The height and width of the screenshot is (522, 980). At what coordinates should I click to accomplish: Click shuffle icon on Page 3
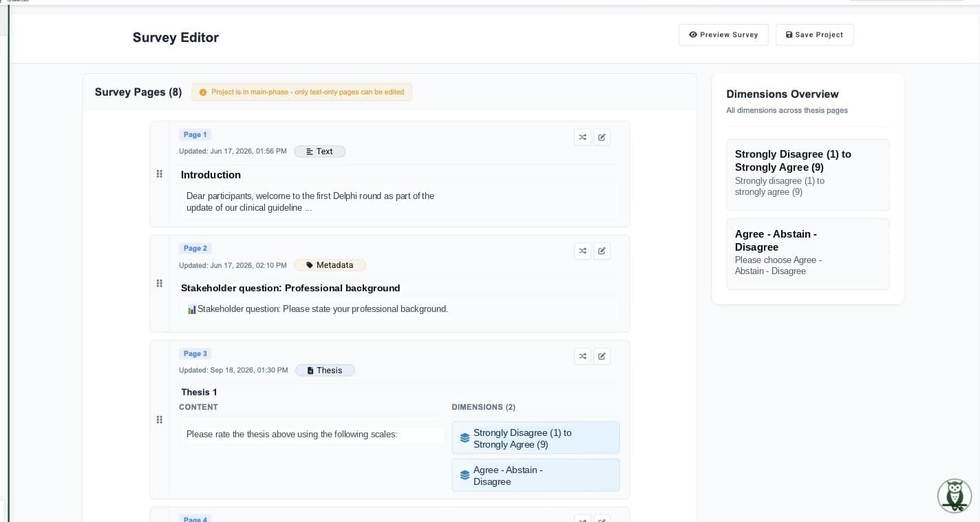(582, 356)
